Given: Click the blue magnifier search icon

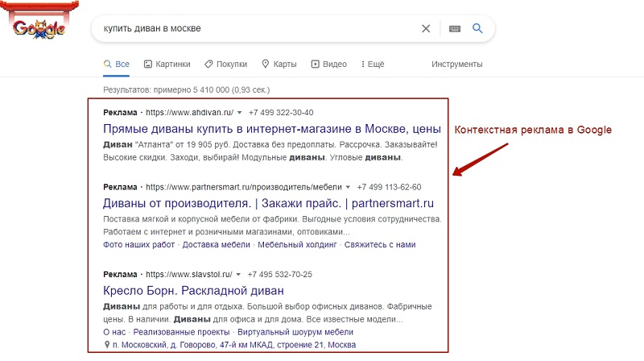Looking at the screenshot, I should [477, 28].
